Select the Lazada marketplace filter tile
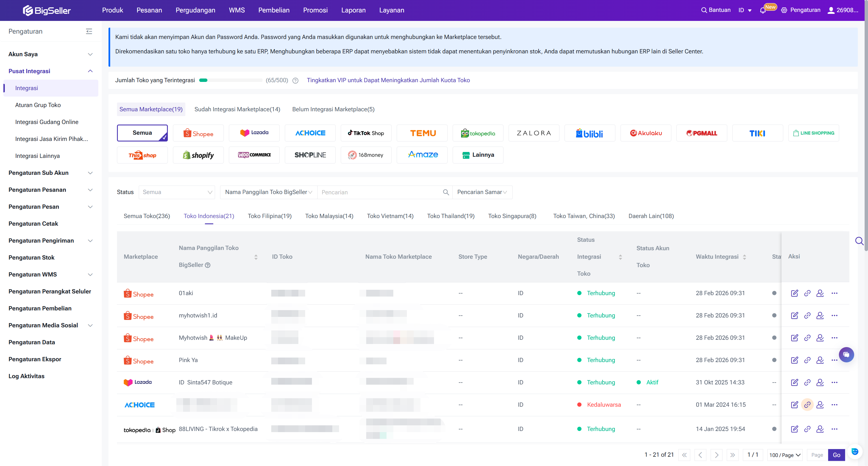 tap(254, 133)
